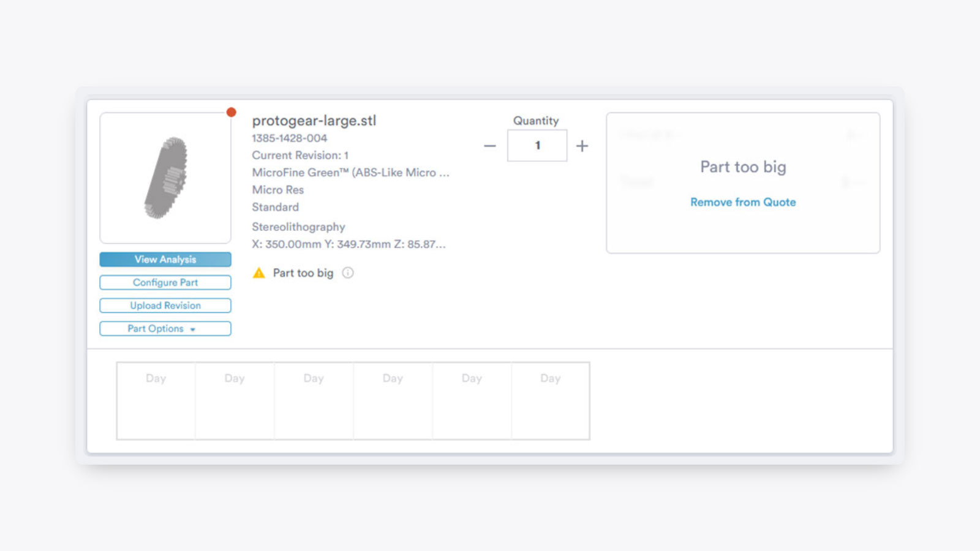This screenshot has width=980, height=551.
Task: Click the red notification dot on thumbnail
Action: pos(231,112)
